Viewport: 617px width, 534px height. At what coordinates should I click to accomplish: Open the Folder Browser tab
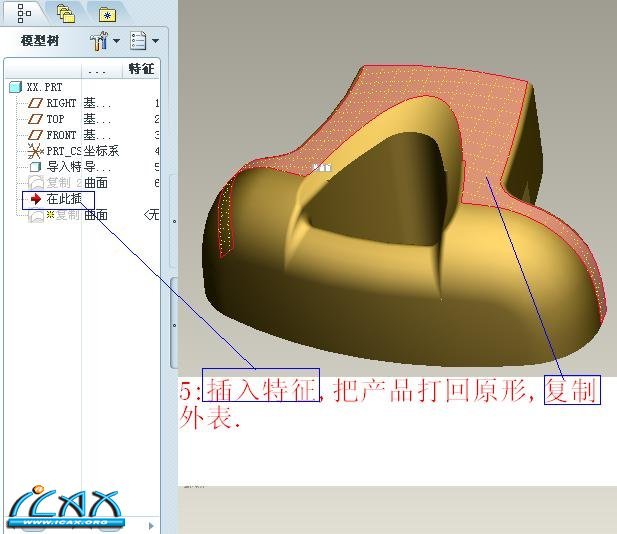click(66, 13)
